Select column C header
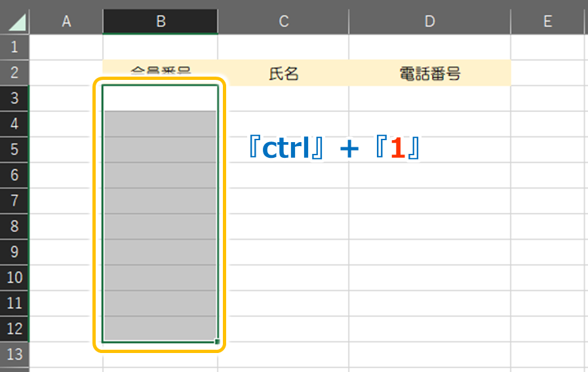 click(283, 22)
